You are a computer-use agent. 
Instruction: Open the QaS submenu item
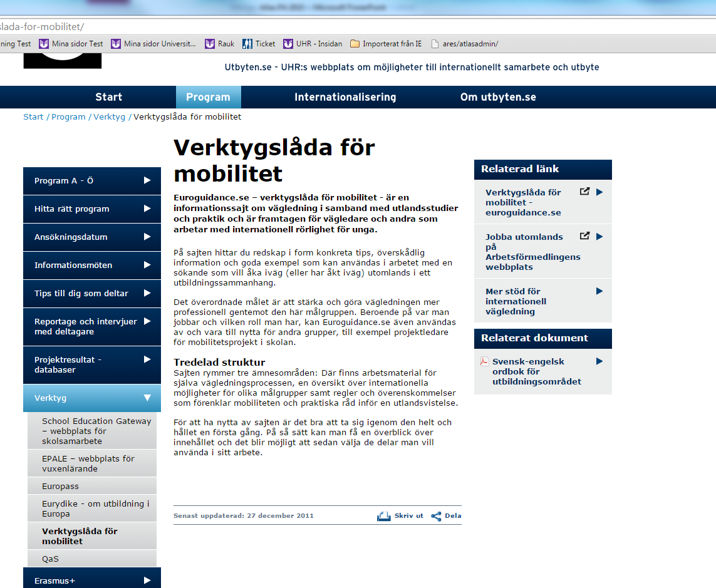coord(92,559)
